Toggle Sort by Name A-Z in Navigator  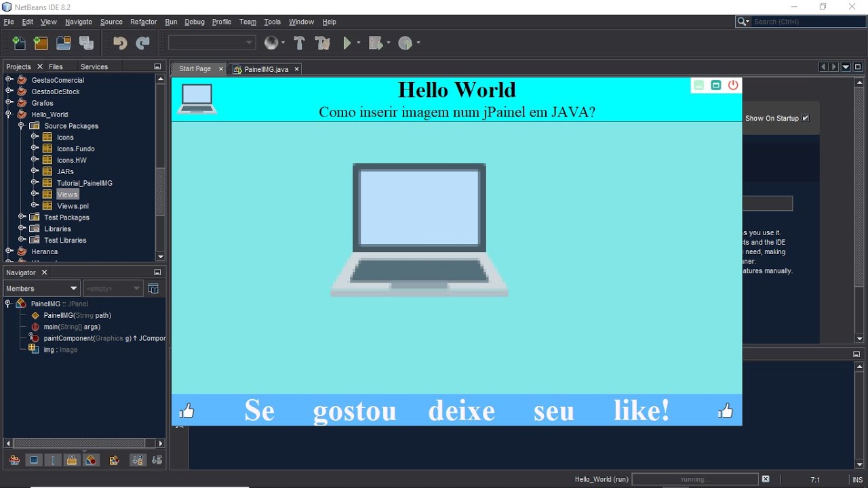tap(138, 460)
